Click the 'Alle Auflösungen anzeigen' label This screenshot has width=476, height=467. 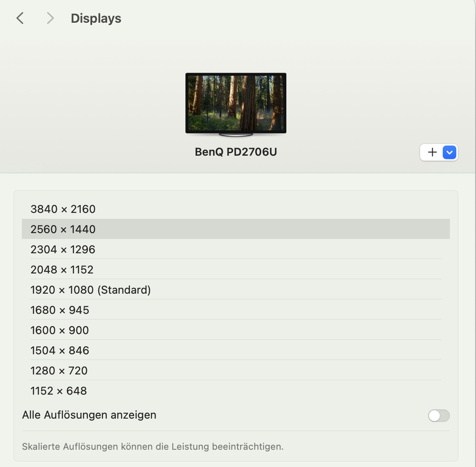click(89, 415)
